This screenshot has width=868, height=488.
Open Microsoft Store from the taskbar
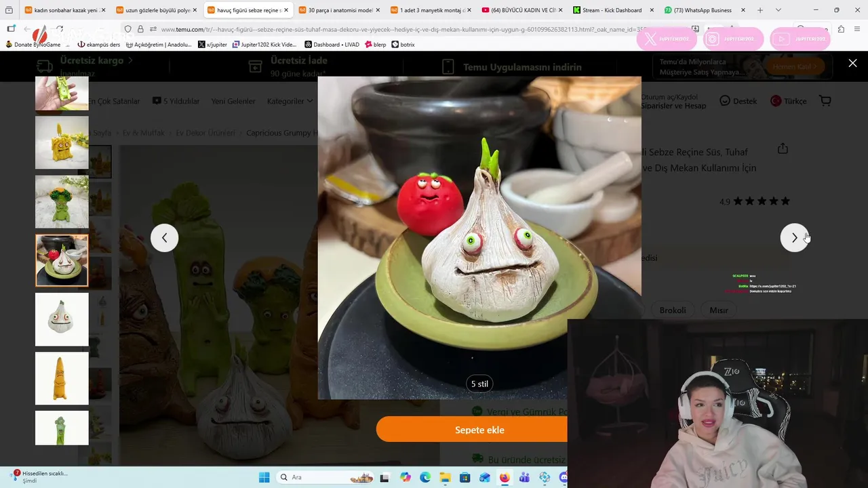(465, 477)
